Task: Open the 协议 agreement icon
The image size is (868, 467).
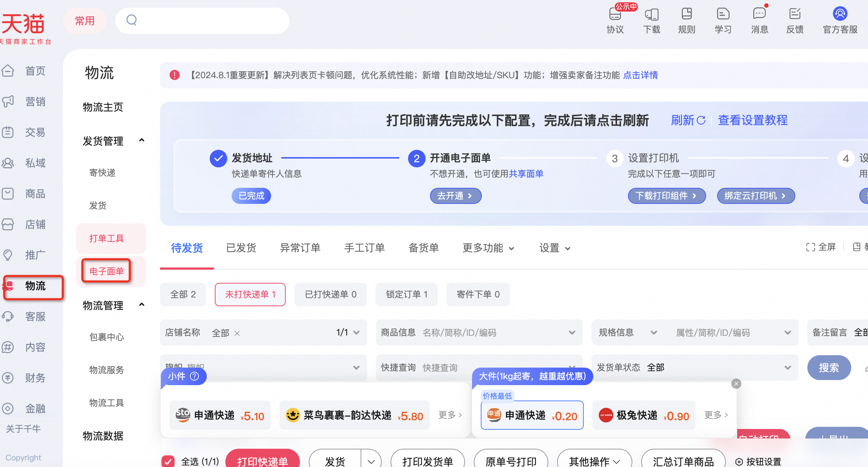Action: 615,14
